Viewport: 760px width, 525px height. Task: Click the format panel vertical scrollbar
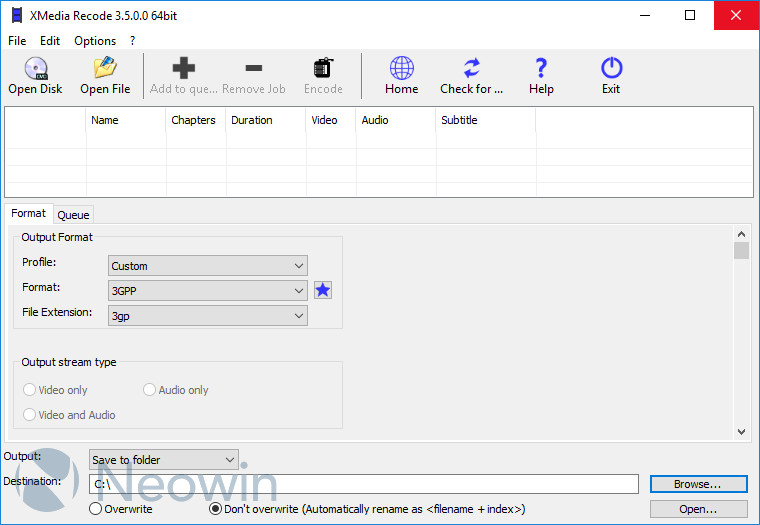coord(741,340)
